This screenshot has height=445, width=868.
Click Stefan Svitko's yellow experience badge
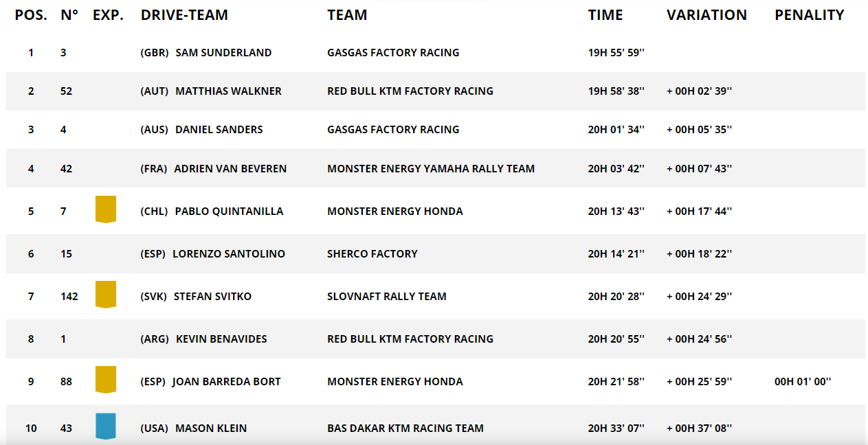pos(105,294)
